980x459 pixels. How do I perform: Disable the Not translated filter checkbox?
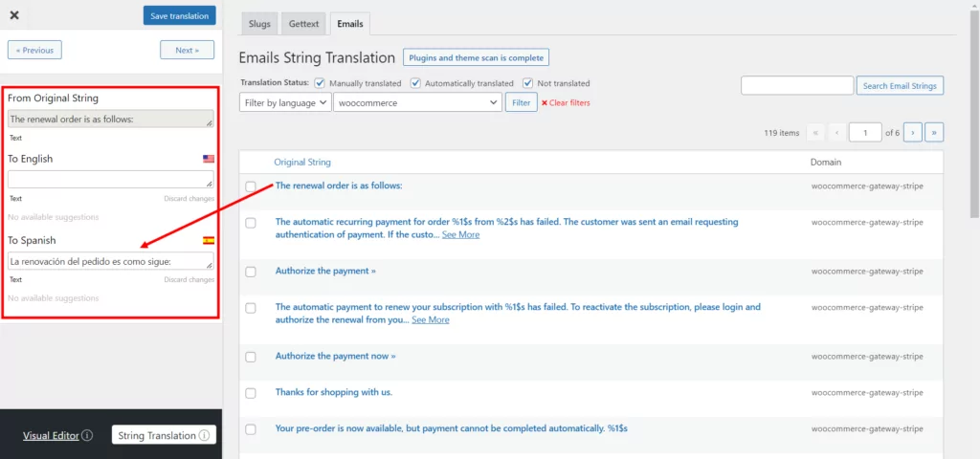coord(527,83)
